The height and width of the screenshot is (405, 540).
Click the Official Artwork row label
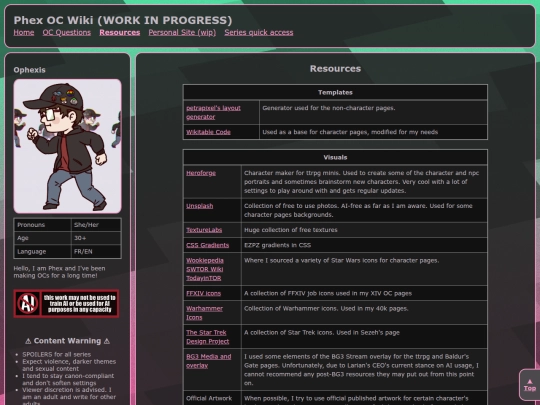tap(209, 398)
